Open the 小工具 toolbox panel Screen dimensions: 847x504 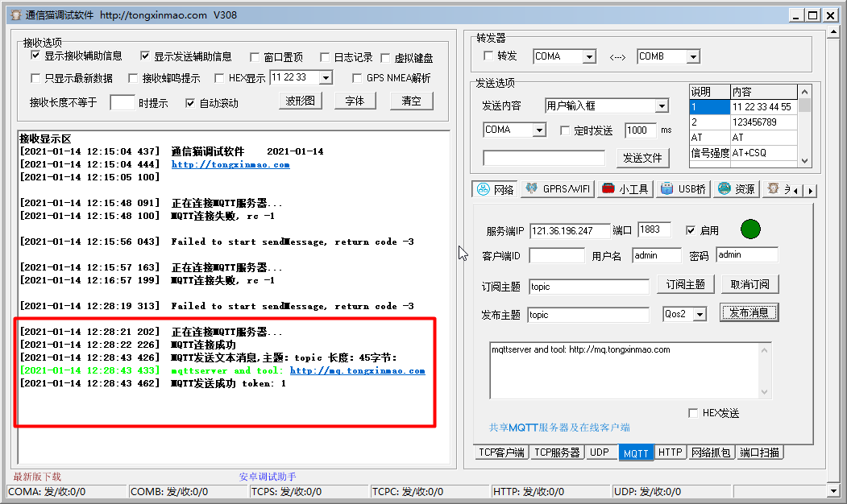[625, 189]
